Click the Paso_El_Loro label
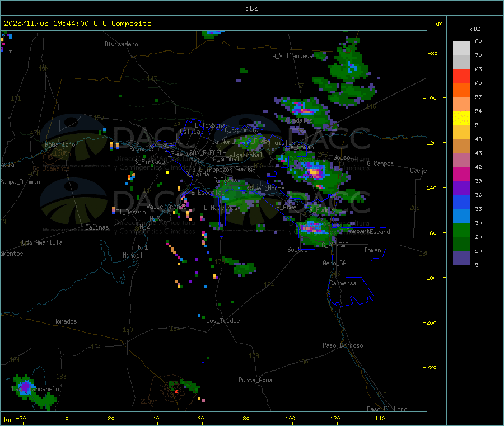The width and height of the screenshot is (504, 426). 388,409
